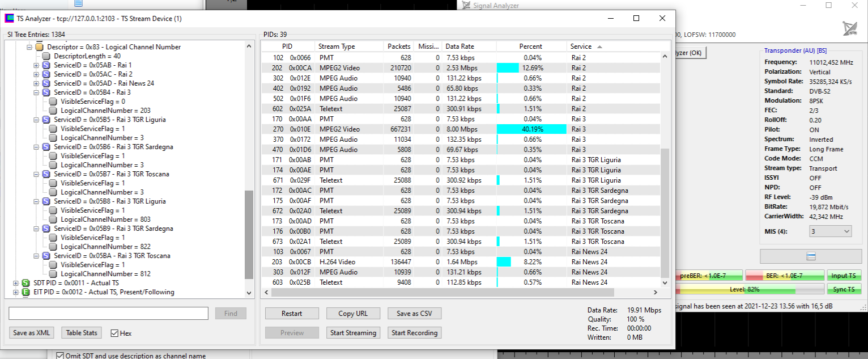
Task: Collapse ServiceID 0x05B4 Rai 3 node
Action: [36, 92]
